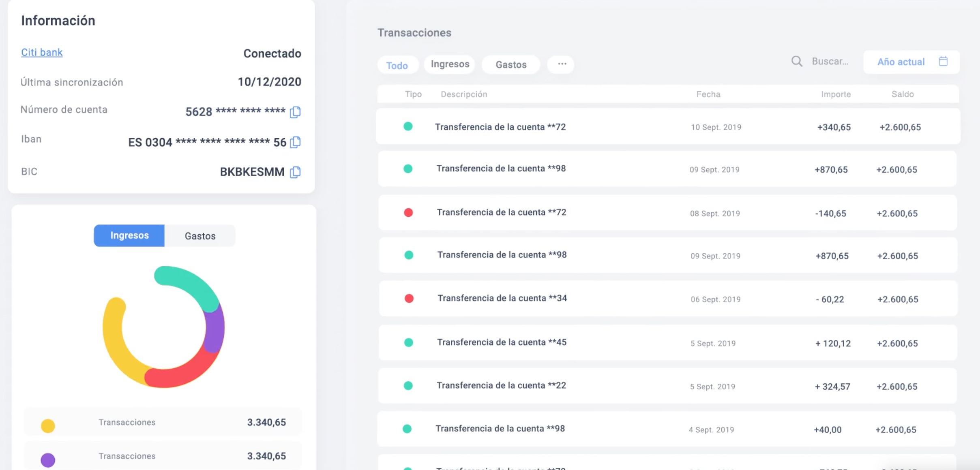980x470 pixels.
Task: Select the Todo filter tab
Action: (397, 65)
